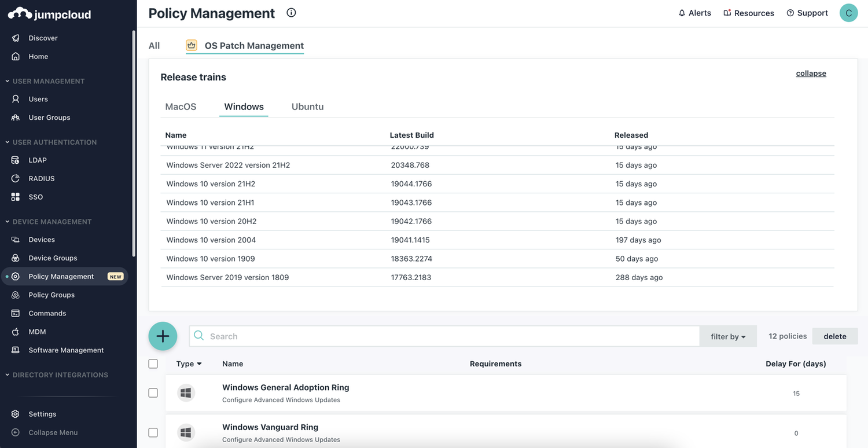Click Windows Server 2019 version 1809 row
The height and width of the screenshot is (448, 868).
(498, 277)
